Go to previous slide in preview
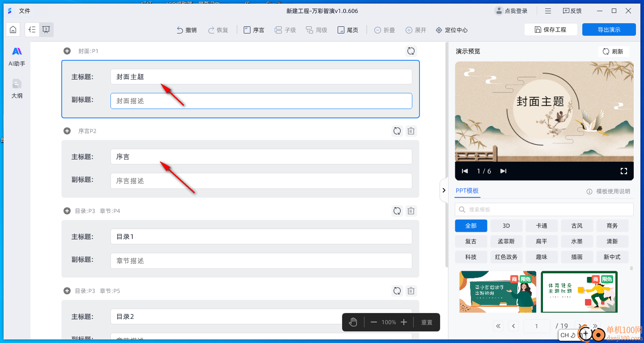Screen dimensions: 644x343 tap(465, 171)
